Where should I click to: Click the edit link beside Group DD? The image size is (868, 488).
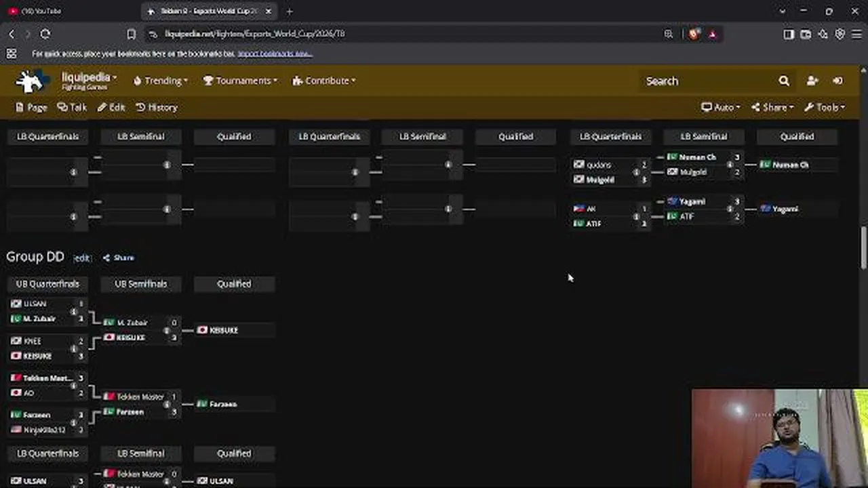pyautogui.click(x=82, y=258)
